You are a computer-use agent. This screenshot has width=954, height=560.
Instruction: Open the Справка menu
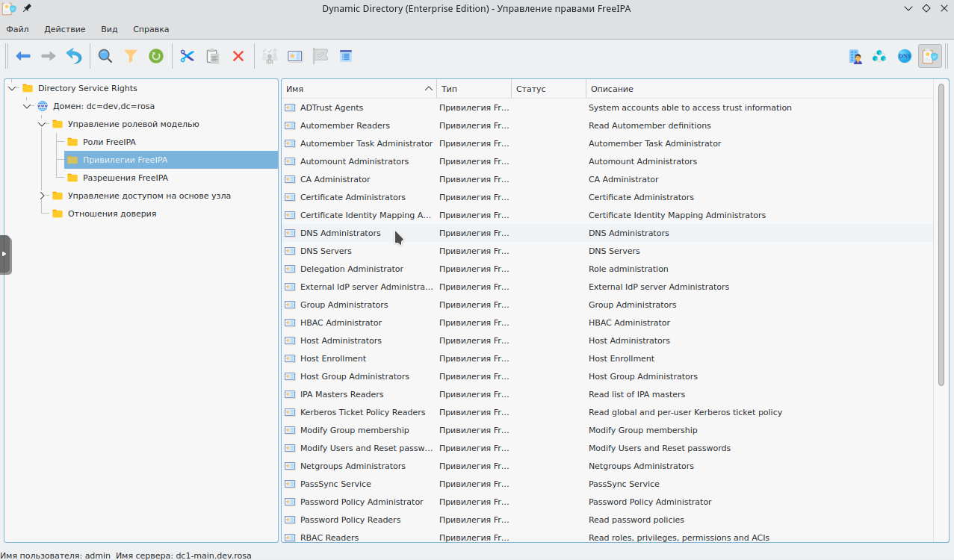[x=151, y=29]
